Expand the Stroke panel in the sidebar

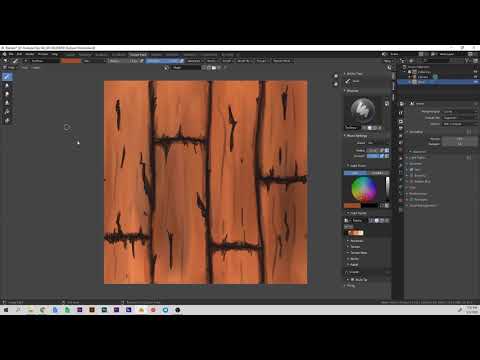(x=354, y=259)
